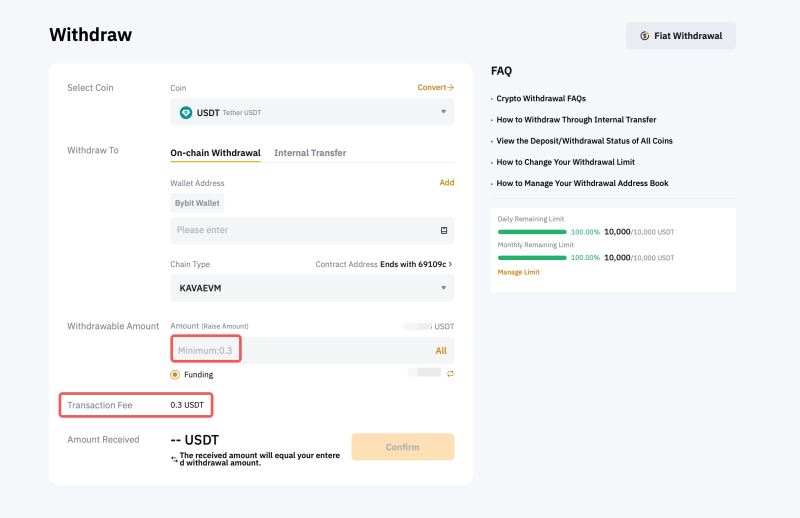The image size is (800, 518).
Task: Expand the KAVAEVM chain type dropdown
Action: click(x=312, y=288)
